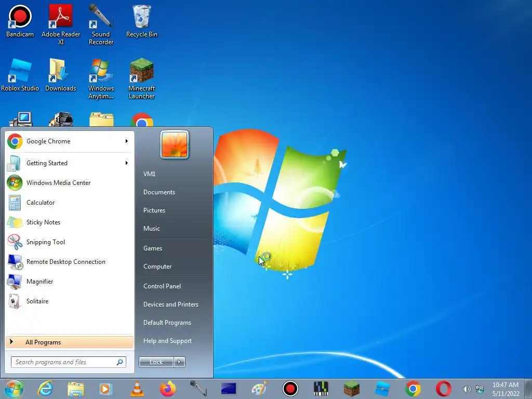Open Solitaire game
The image size is (532, 399).
[x=70, y=301]
